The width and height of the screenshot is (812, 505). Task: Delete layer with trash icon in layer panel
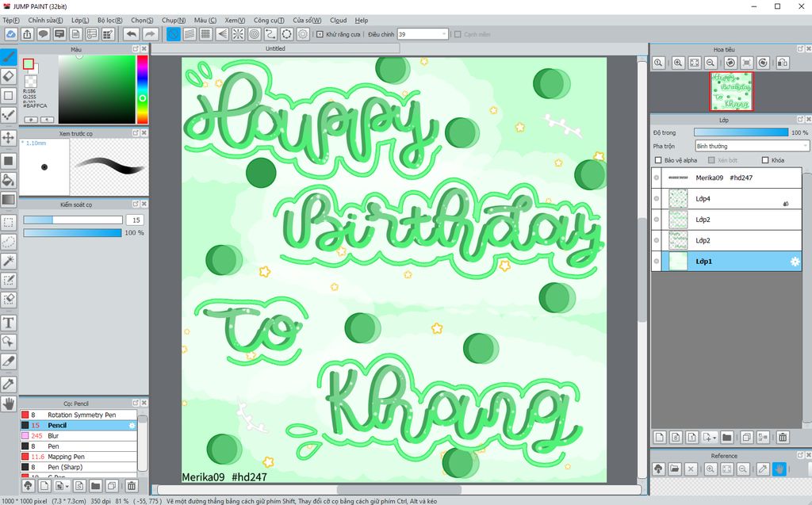[x=783, y=437]
